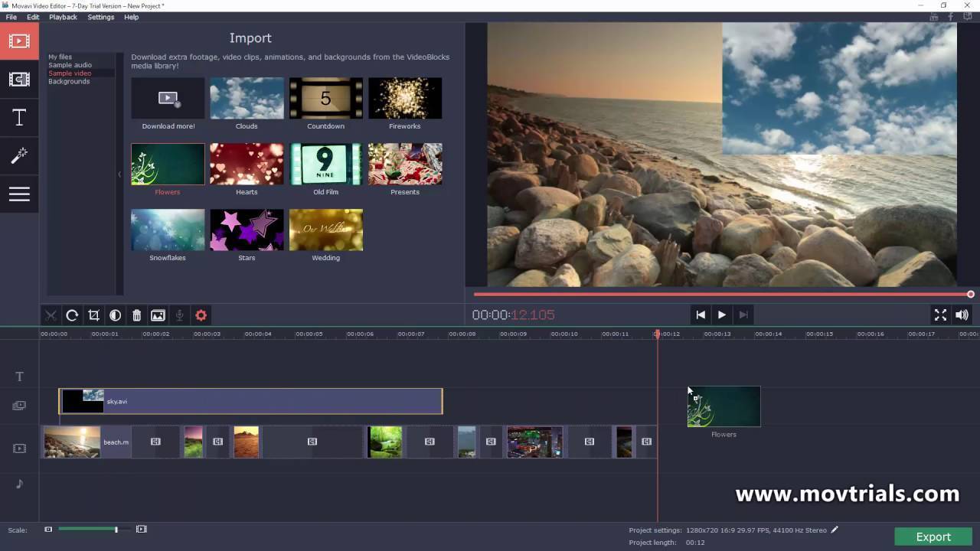
Task: Open the Settings menu
Action: (100, 17)
